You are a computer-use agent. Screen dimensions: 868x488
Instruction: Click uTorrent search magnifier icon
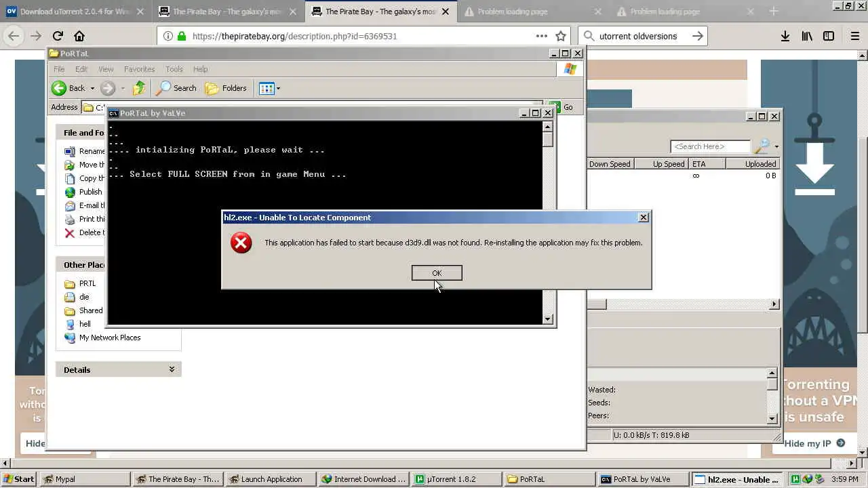[x=762, y=146]
